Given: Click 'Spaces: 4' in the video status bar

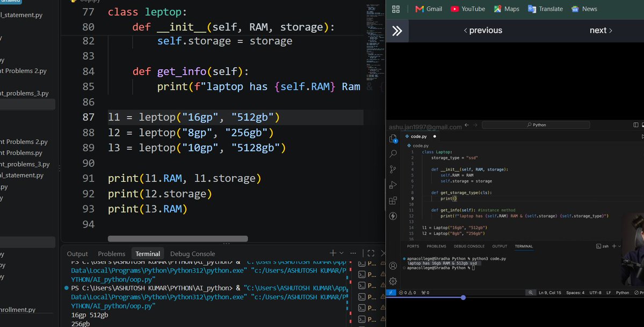Looking at the screenshot, I should 575,293.
